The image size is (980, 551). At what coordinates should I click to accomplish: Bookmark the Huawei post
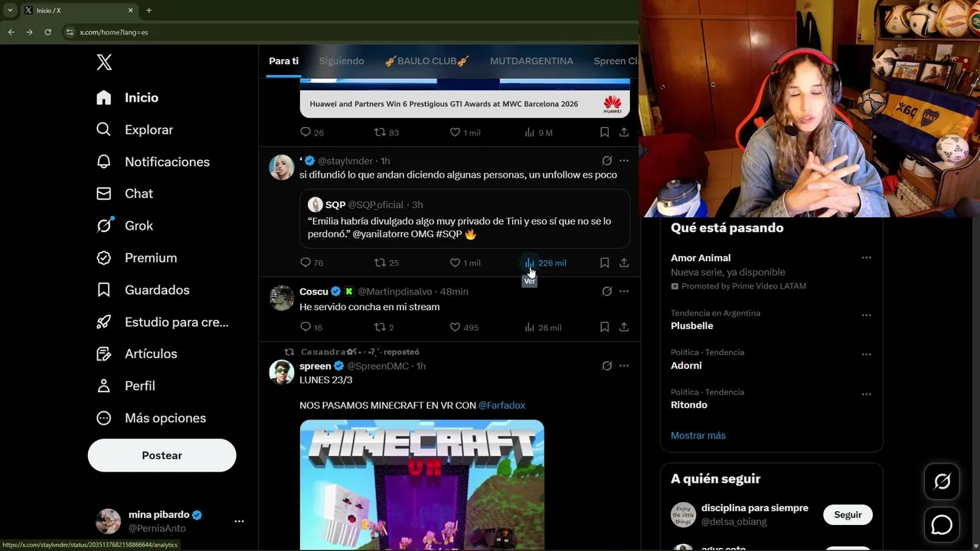click(x=604, y=132)
